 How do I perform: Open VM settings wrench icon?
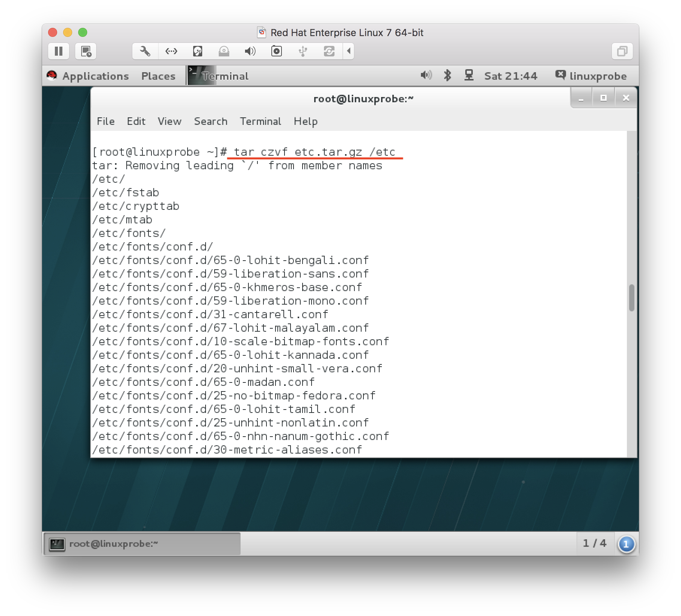point(145,51)
